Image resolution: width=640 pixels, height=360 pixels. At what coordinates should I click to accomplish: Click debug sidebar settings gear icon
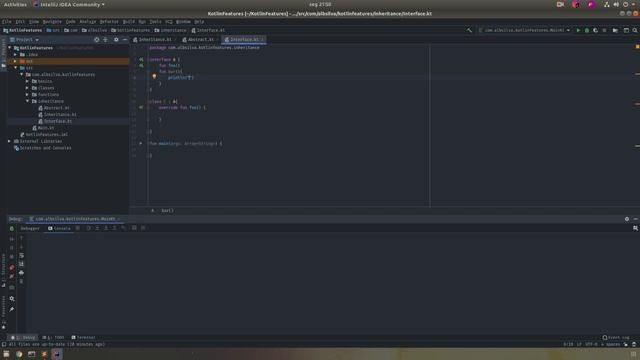(x=12, y=299)
